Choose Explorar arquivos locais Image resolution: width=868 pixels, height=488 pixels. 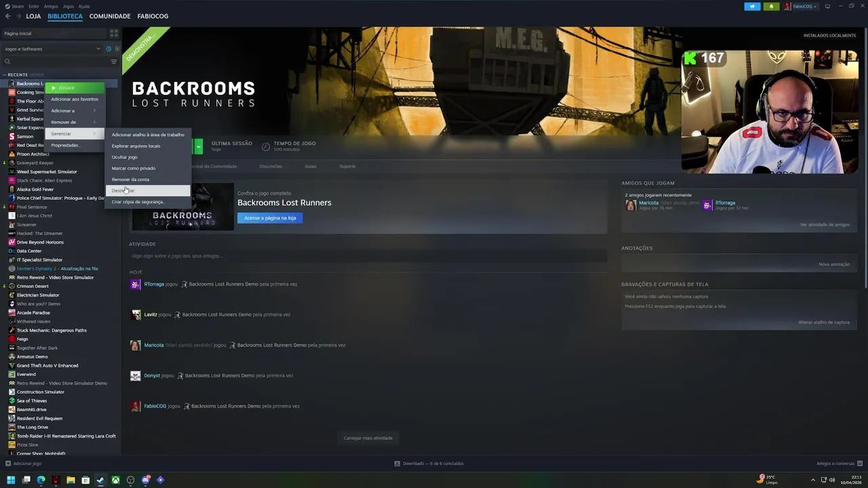(148, 146)
